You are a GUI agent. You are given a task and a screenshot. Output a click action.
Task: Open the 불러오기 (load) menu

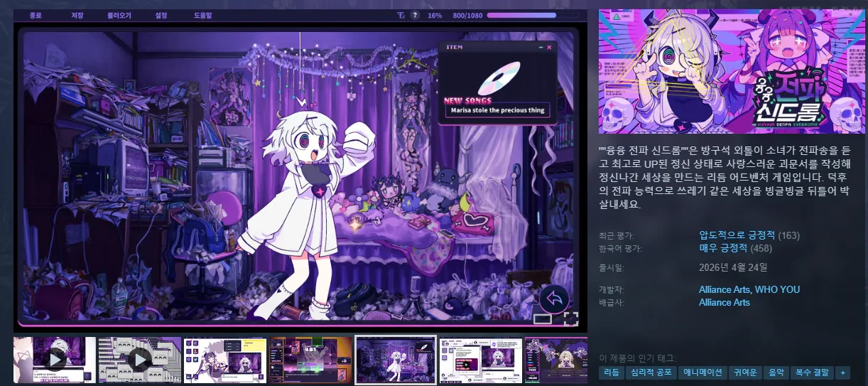point(119,15)
